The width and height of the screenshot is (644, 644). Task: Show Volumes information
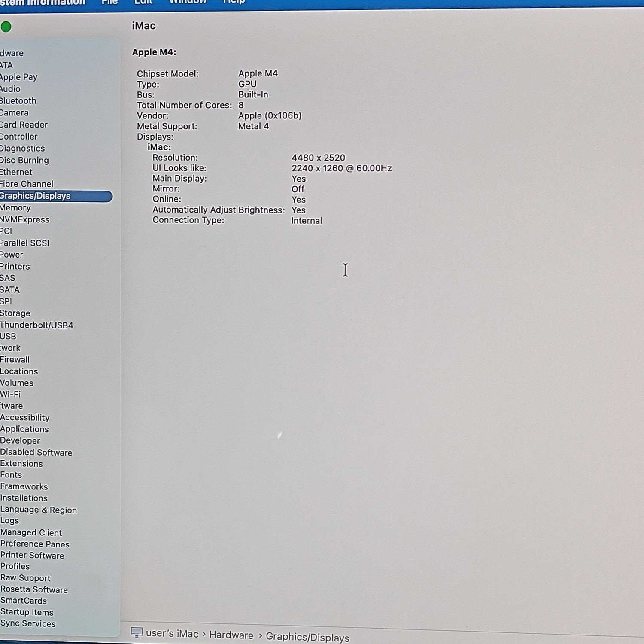pos(17,383)
